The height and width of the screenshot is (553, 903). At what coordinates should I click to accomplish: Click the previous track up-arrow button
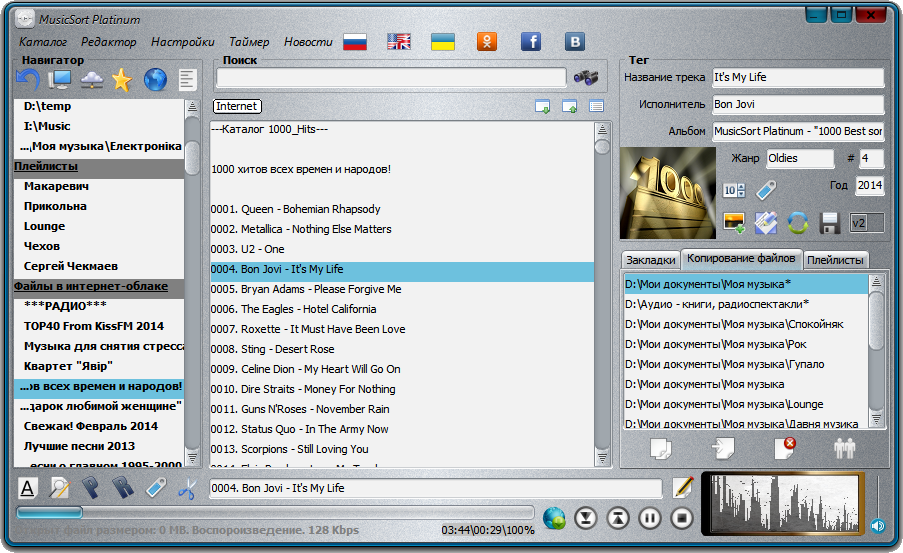point(618,518)
